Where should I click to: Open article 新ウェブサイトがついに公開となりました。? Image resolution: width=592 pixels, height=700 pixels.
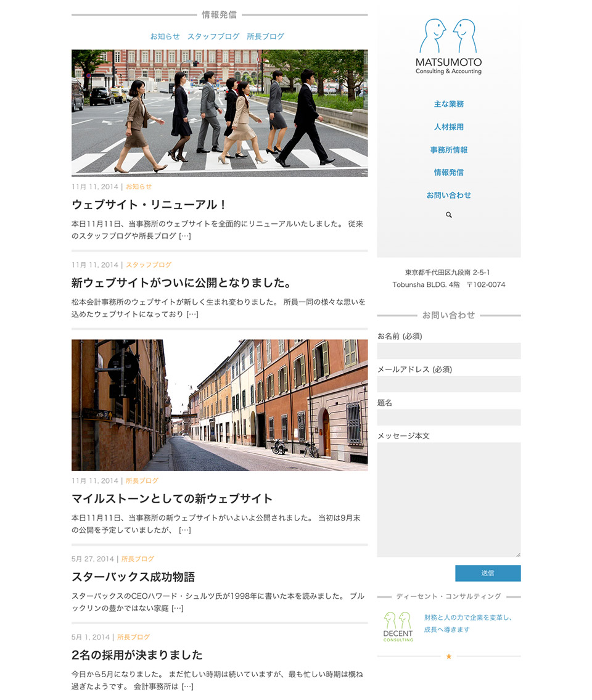182,282
